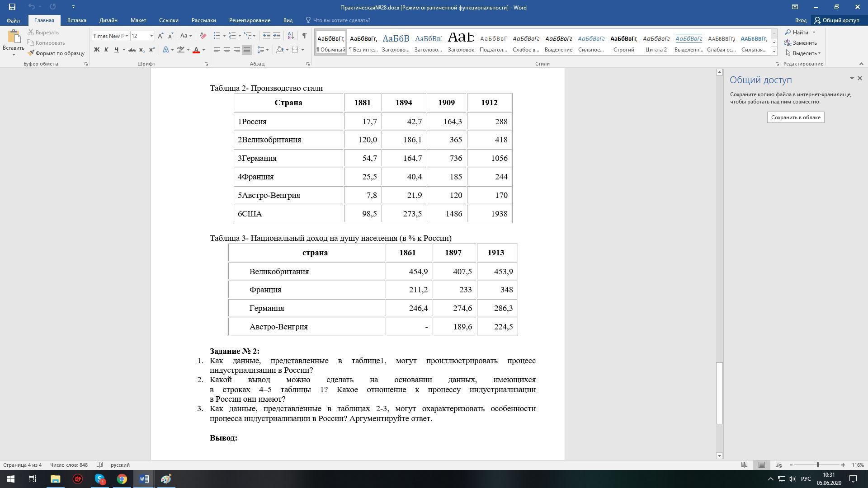Open the font name dropdown

[x=127, y=36]
